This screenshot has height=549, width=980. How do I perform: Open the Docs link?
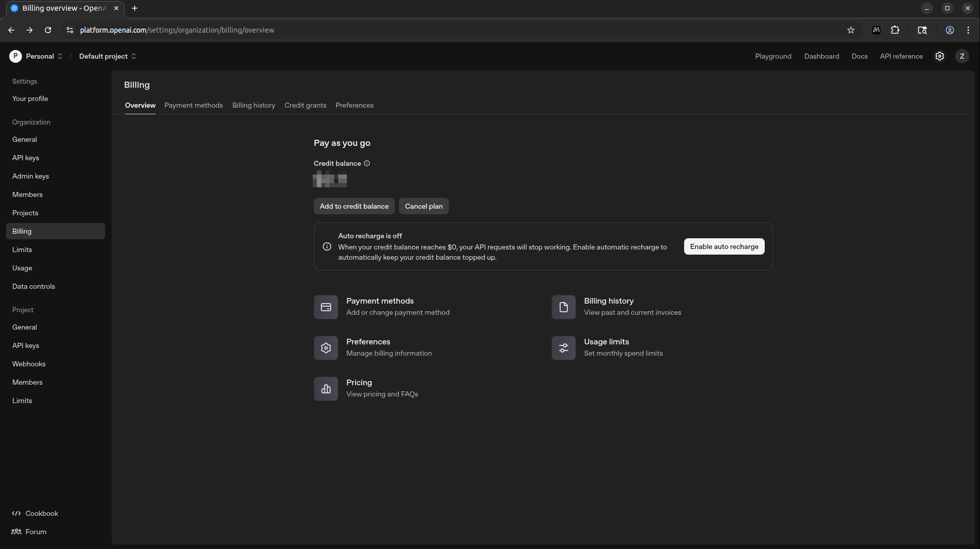pyautogui.click(x=860, y=56)
